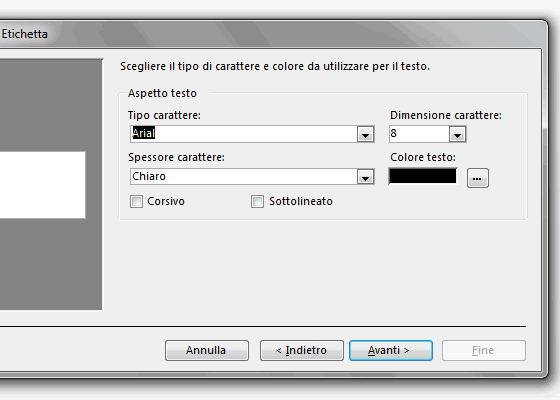Screen dimensions: 560x400
Task: Click the gray preview panel background
Action: pos(51,264)
